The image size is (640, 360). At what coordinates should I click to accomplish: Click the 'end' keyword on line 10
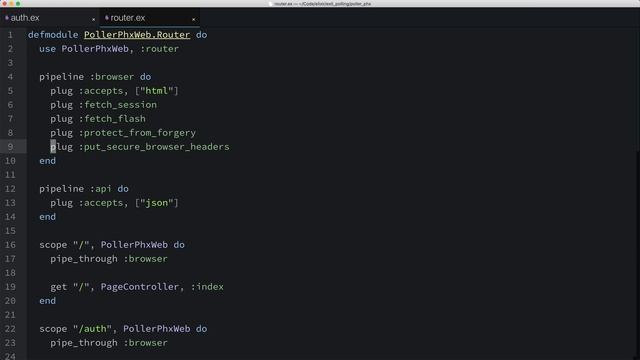click(47, 161)
